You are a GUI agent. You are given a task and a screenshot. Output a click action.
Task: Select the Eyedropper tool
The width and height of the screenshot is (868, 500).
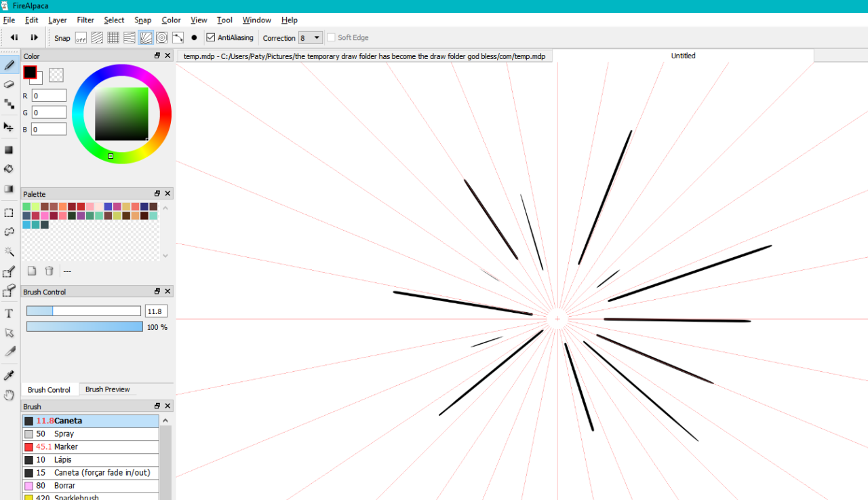pyautogui.click(x=9, y=375)
